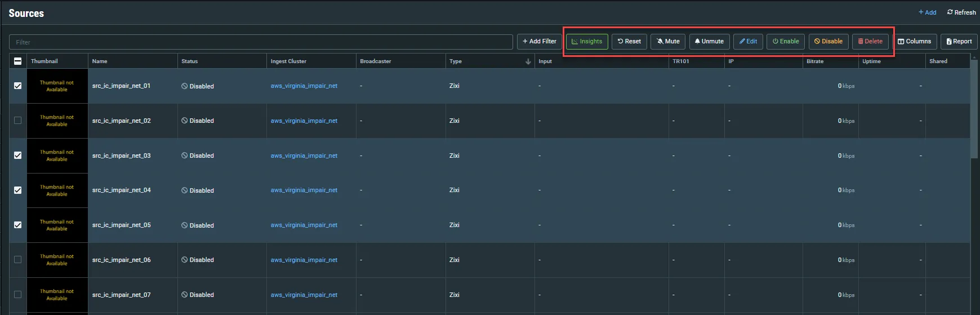The image size is (980, 315).
Task: Sort by the Name column header
Action: click(x=132, y=61)
